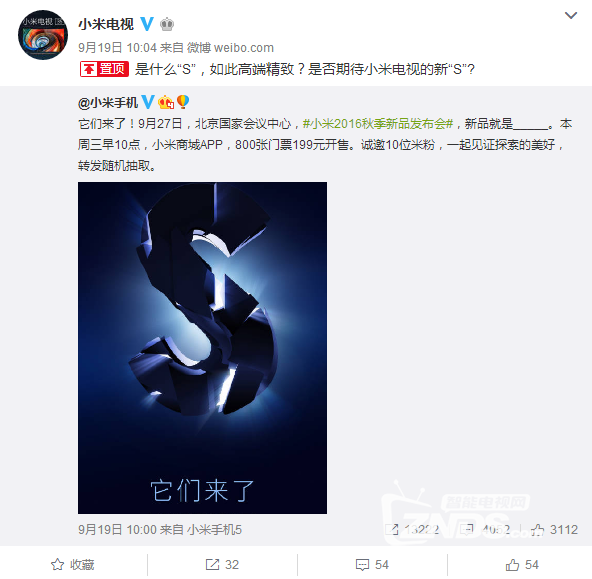Screen dimensions: 592x579
Task: Open the post options chevron menu
Action: (x=570, y=15)
